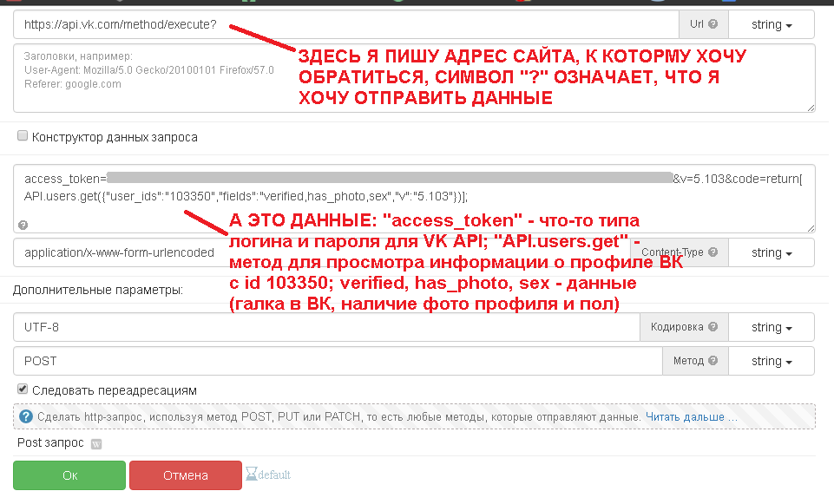
Task: Uncheck Следовать переадресациям checkbox
Action: click(23, 389)
